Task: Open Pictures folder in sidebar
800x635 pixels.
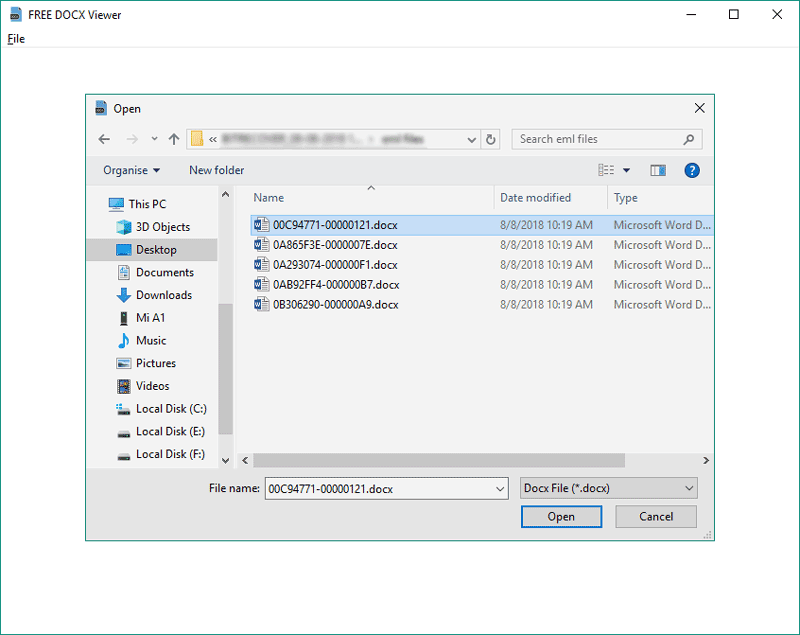Action: (146, 363)
